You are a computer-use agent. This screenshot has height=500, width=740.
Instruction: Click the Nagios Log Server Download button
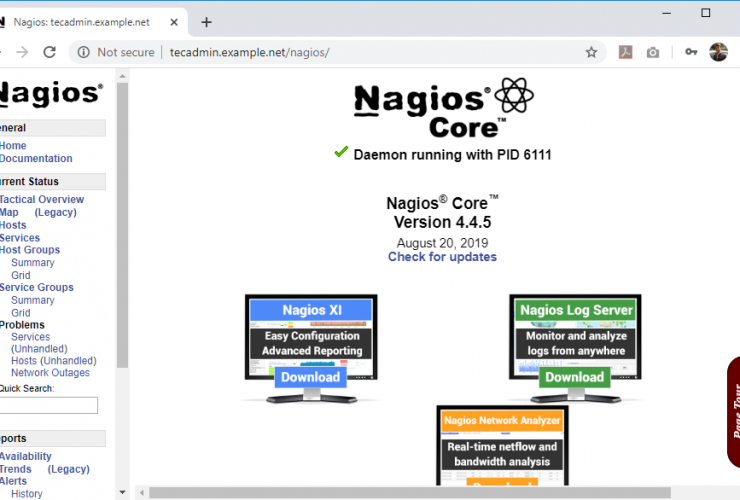574,377
